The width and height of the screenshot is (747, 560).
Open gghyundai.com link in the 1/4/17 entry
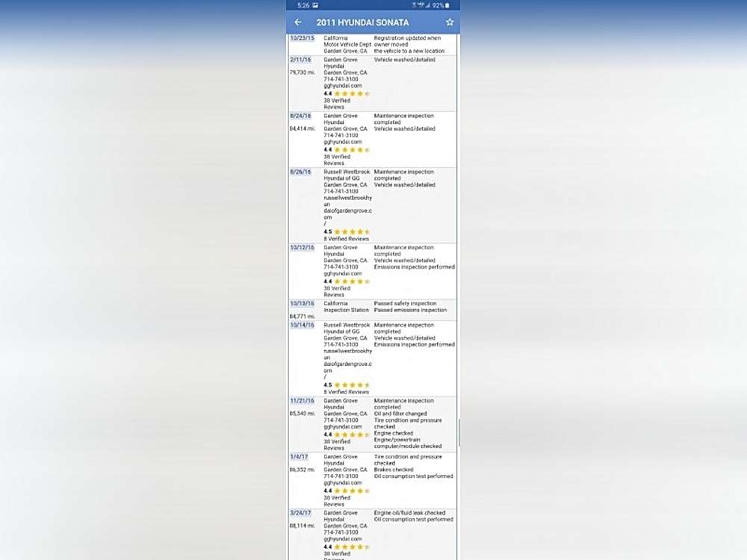343,483
